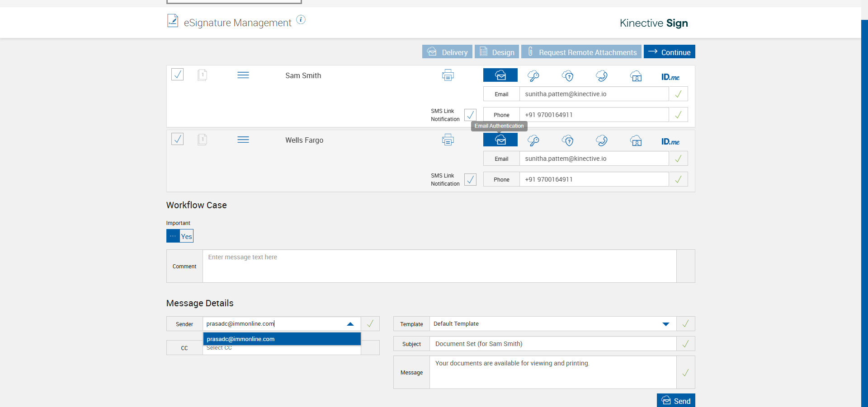Click the print icon for Wells Fargo
Viewport: 868px width, 407px height.
(x=448, y=140)
